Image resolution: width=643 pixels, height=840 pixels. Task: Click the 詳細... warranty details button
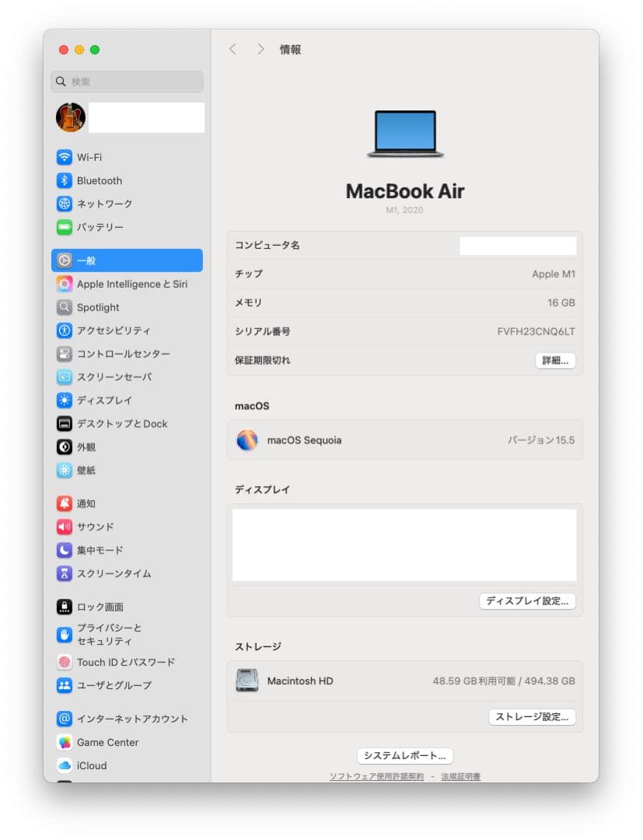click(555, 361)
